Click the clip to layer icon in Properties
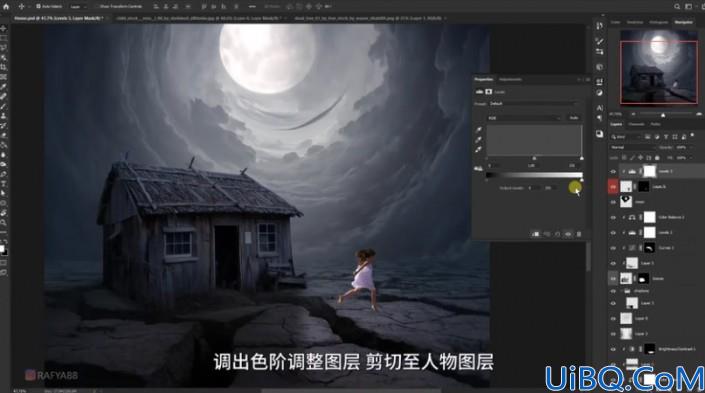Viewport: 705px width, 393px height. pyautogui.click(x=536, y=234)
